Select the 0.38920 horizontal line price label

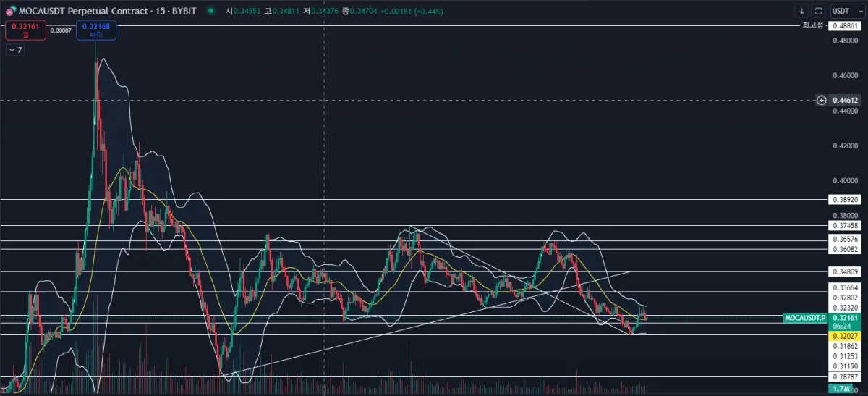click(846, 199)
